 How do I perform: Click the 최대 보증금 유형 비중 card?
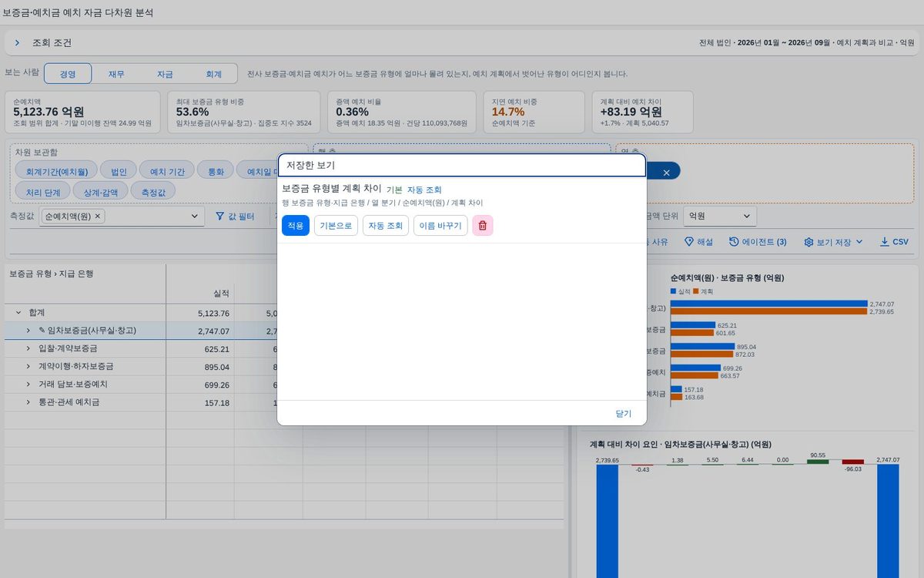(244, 112)
